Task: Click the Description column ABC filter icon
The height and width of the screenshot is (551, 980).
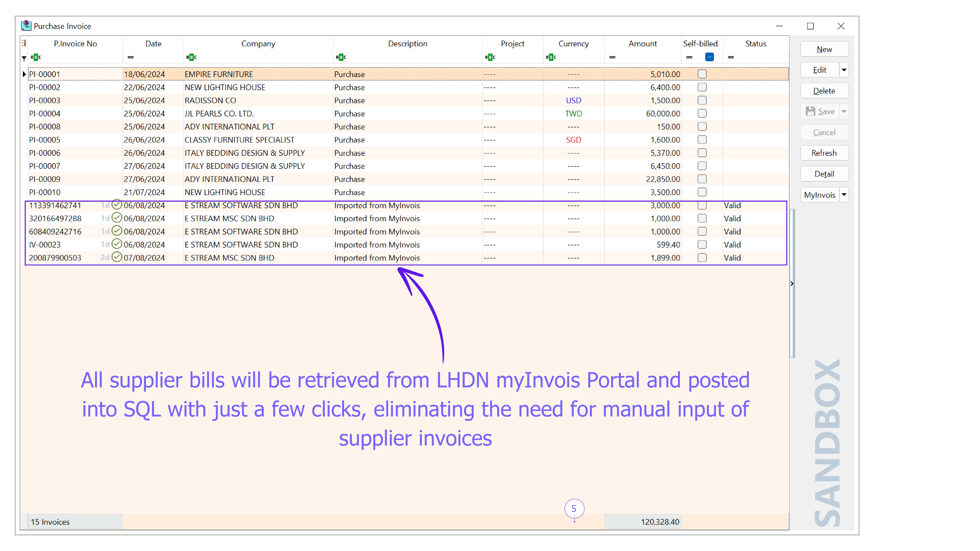Action: (x=341, y=57)
